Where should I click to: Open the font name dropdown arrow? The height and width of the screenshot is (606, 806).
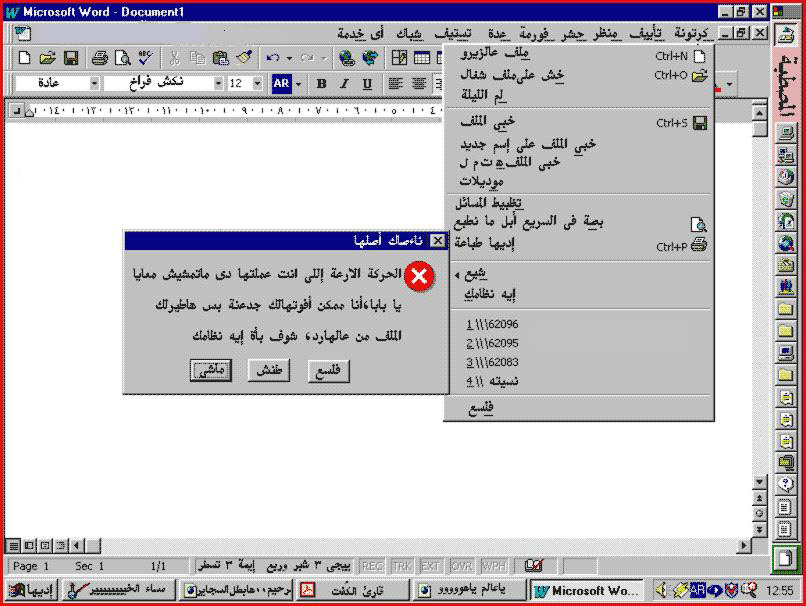point(218,83)
